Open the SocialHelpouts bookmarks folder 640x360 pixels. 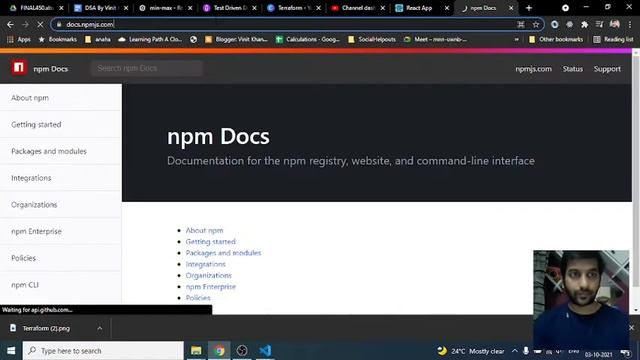click(x=372, y=39)
